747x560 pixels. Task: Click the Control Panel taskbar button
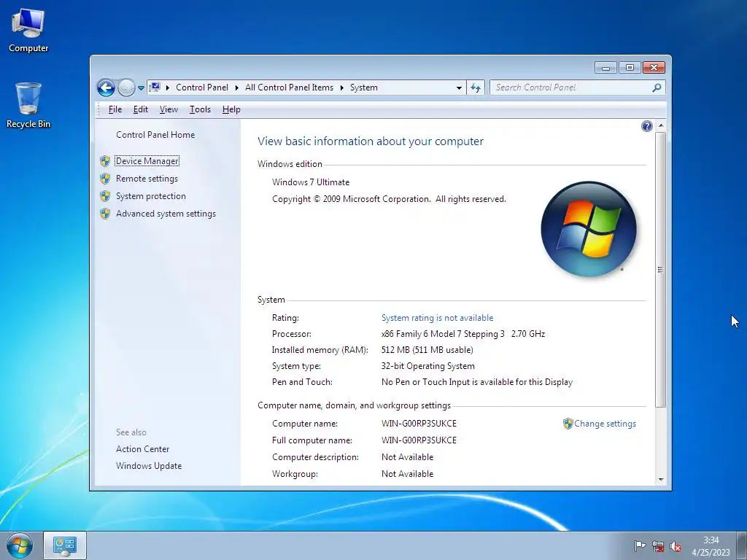coord(65,545)
